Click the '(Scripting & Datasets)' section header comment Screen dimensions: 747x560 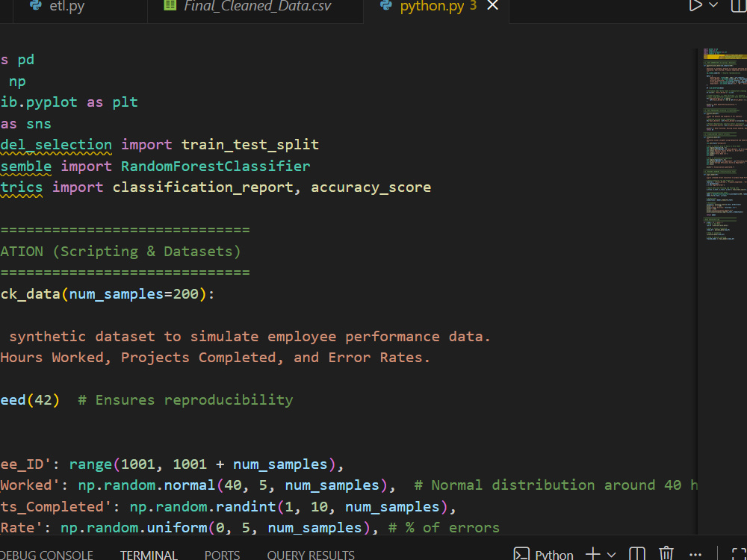pyautogui.click(x=146, y=252)
